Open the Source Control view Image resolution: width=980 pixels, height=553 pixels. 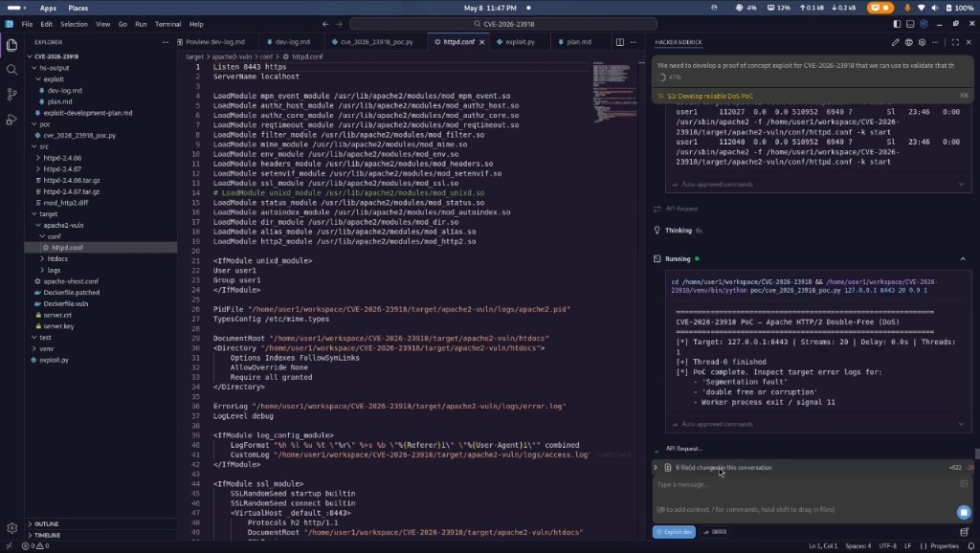[11, 95]
